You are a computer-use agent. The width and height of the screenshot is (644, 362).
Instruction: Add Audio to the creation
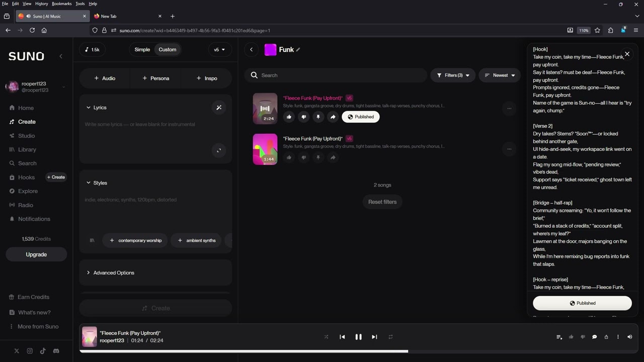pos(105,78)
